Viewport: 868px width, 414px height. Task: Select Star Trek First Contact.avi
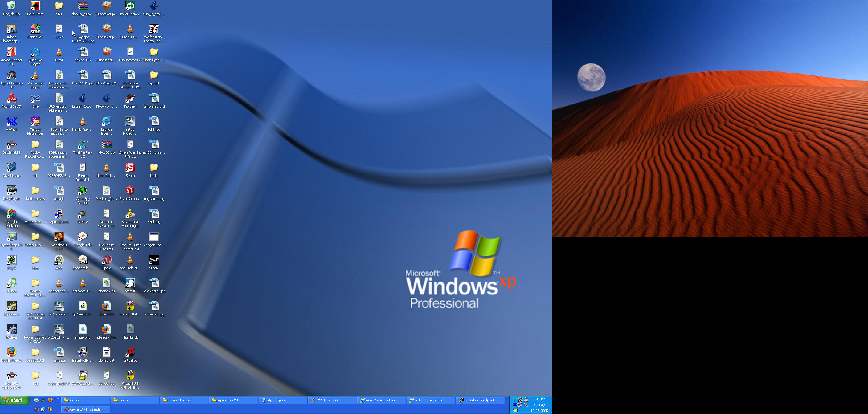tap(130, 241)
